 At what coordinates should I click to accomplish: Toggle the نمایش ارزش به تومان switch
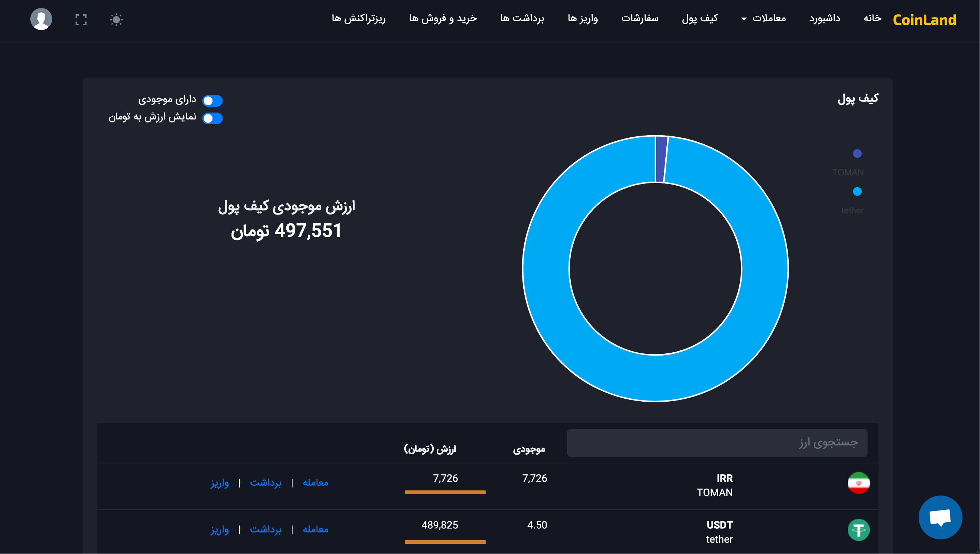coord(212,118)
